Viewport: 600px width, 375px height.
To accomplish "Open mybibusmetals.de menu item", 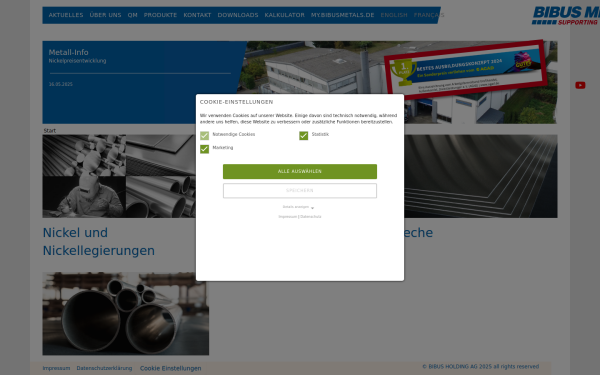I will coord(342,15).
